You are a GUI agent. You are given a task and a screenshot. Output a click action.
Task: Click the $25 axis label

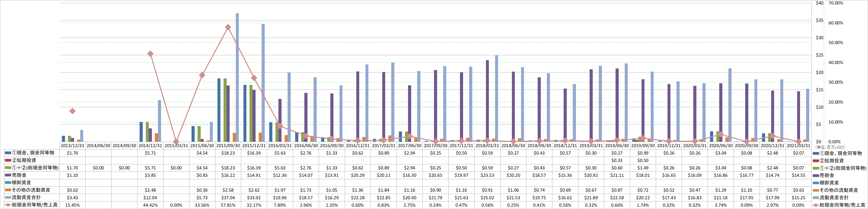(819, 55)
